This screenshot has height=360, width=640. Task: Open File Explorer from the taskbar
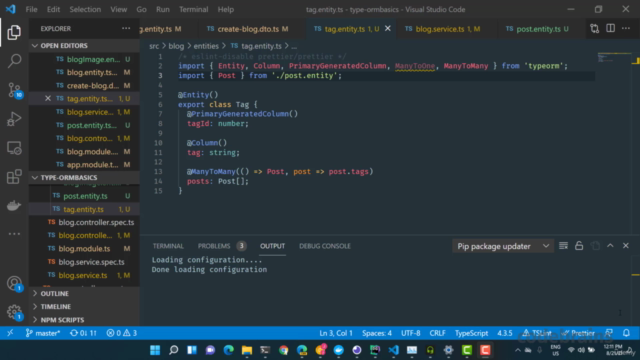(x=247, y=350)
